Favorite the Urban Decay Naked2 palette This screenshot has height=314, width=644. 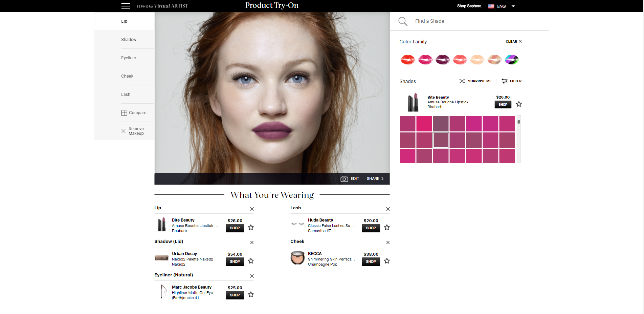point(251,261)
